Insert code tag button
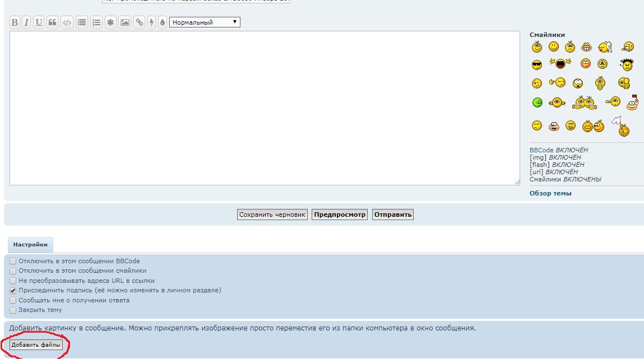Viewport: 644px width, 359px height. coord(67,22)
